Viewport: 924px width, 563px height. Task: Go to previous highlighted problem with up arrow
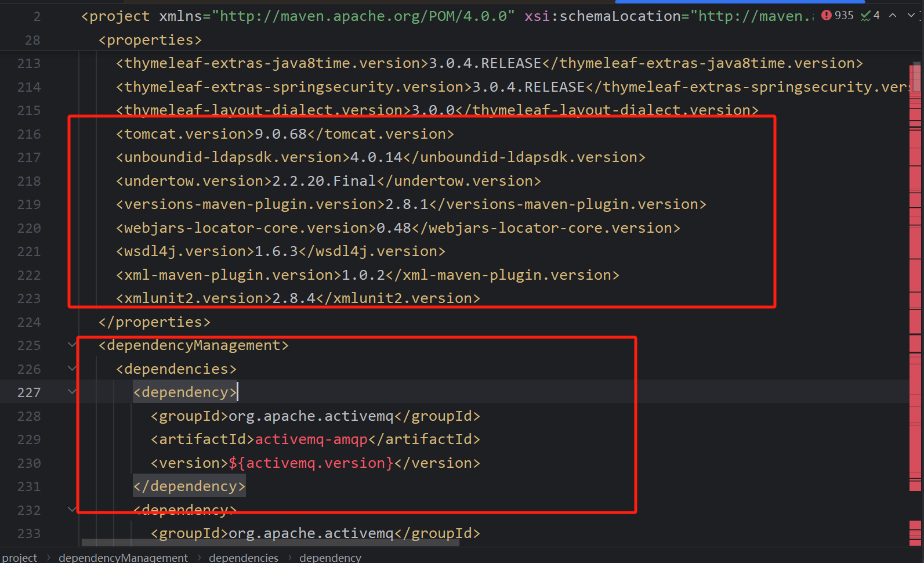point(893,16)
